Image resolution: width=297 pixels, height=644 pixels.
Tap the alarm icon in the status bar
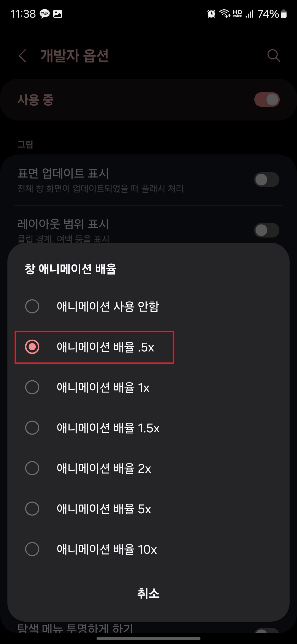211,13
